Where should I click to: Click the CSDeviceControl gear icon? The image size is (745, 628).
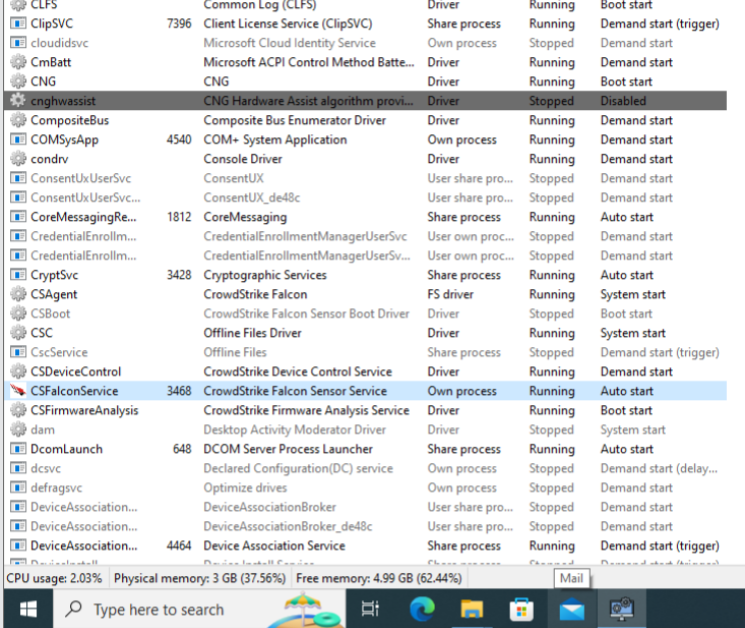(x=18, y=371)
